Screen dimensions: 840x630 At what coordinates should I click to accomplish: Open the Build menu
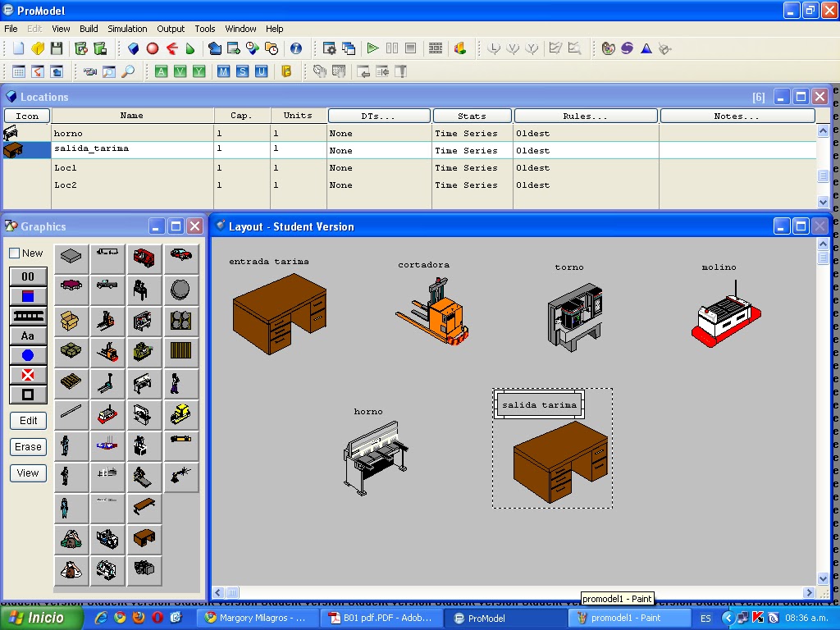click(x=88, y=29)
